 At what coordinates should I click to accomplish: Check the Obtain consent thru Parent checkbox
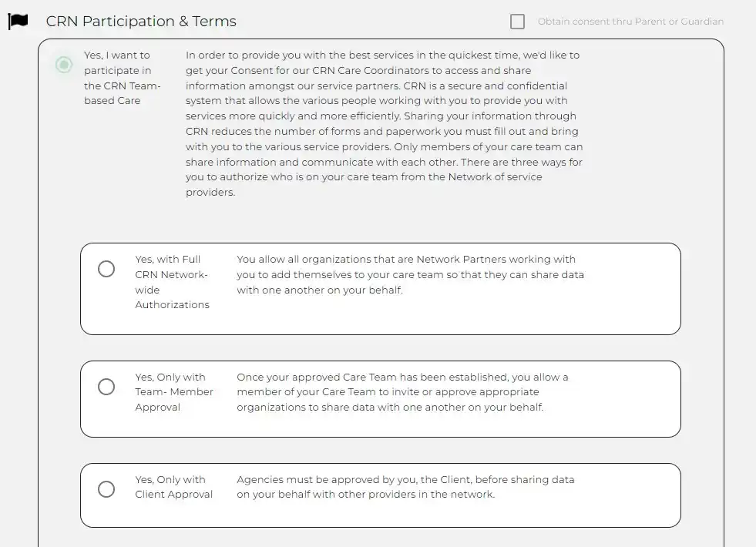(518, 22)
